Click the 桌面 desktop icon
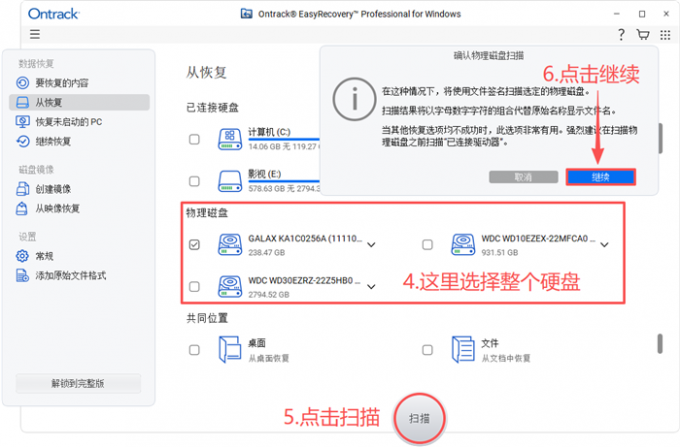The height and width of the screenshot is (447, 680). (230, 349)
